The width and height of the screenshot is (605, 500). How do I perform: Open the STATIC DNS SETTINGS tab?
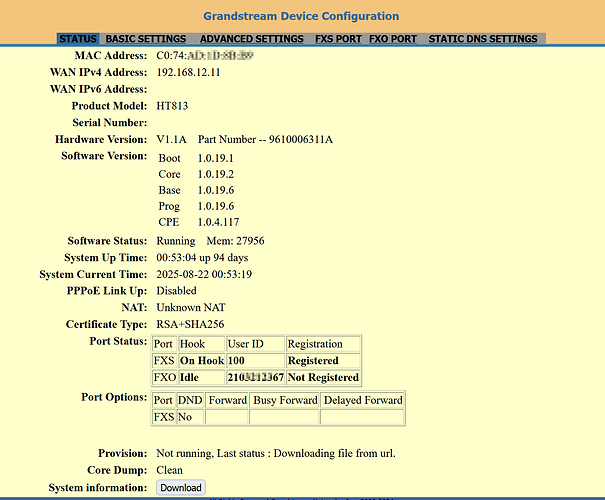[x=483, y=39]
